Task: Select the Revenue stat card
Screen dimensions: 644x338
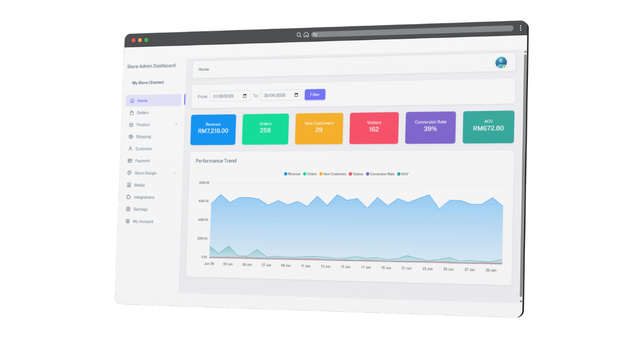Action: (213, 129)
